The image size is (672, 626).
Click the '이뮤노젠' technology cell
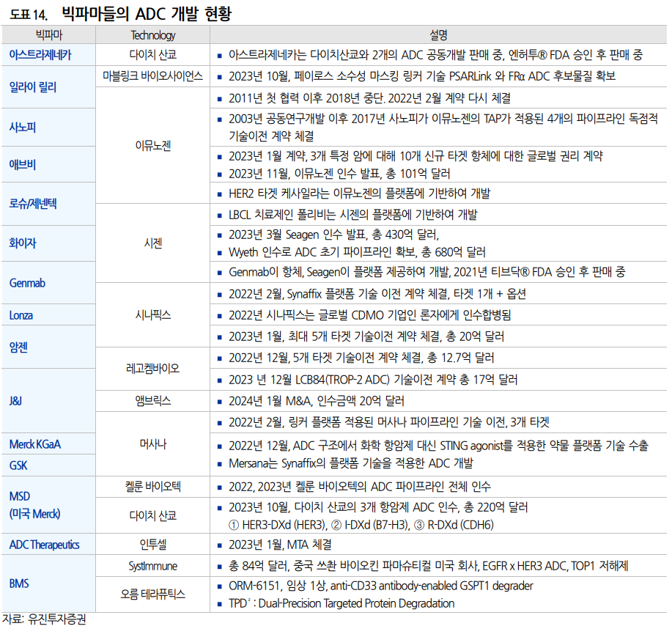coord(153,146)
